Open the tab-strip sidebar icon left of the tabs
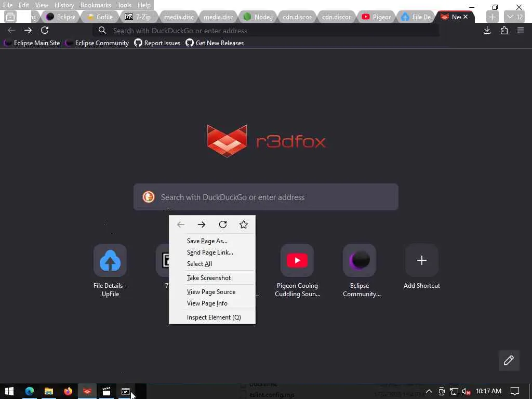Screen dimensions: 532x399 [x=10, y=17]
